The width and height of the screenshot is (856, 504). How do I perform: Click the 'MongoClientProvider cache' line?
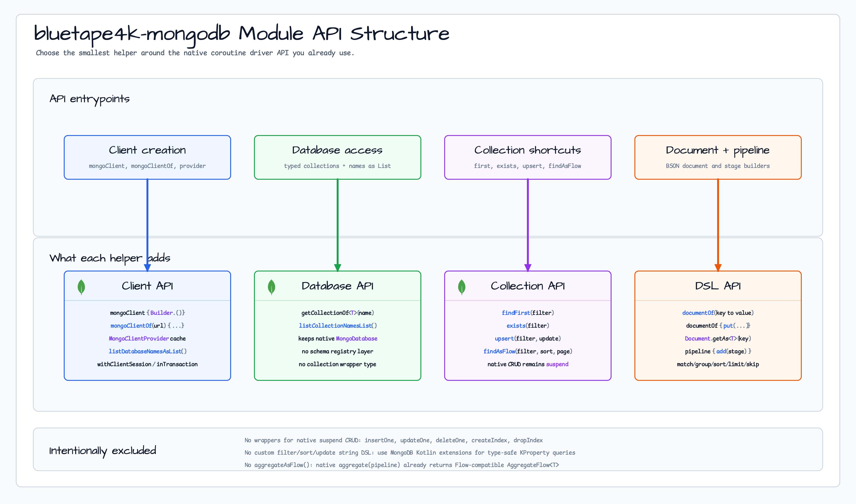[147, 339]
